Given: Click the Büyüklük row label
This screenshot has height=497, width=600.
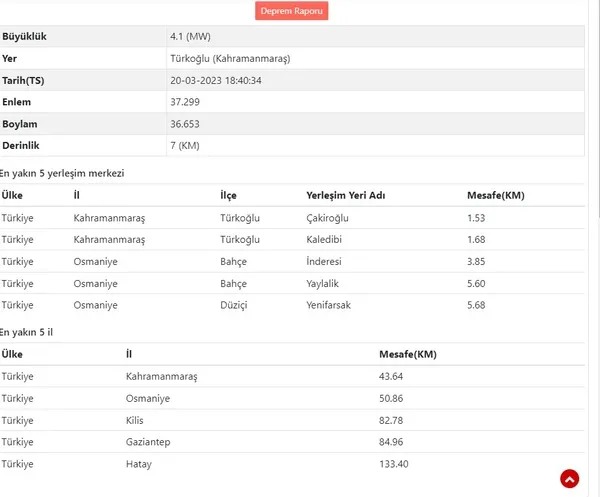Looking at the screenshot, I should point(24,37).
